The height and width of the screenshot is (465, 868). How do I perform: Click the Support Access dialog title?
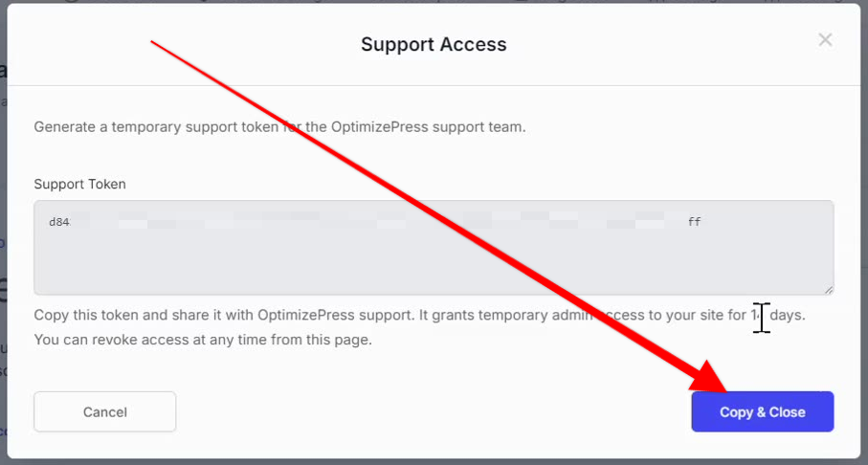(x=434, y=44)
